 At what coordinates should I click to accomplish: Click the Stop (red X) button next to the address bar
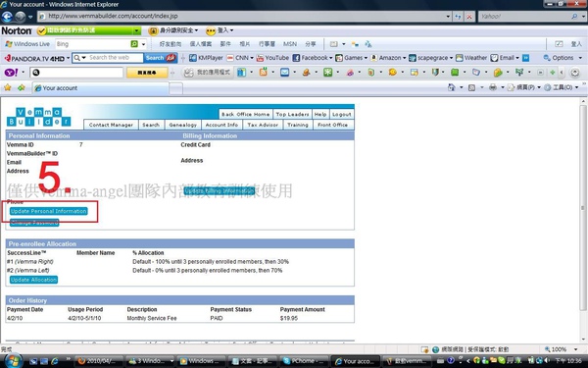coord(469,17)
